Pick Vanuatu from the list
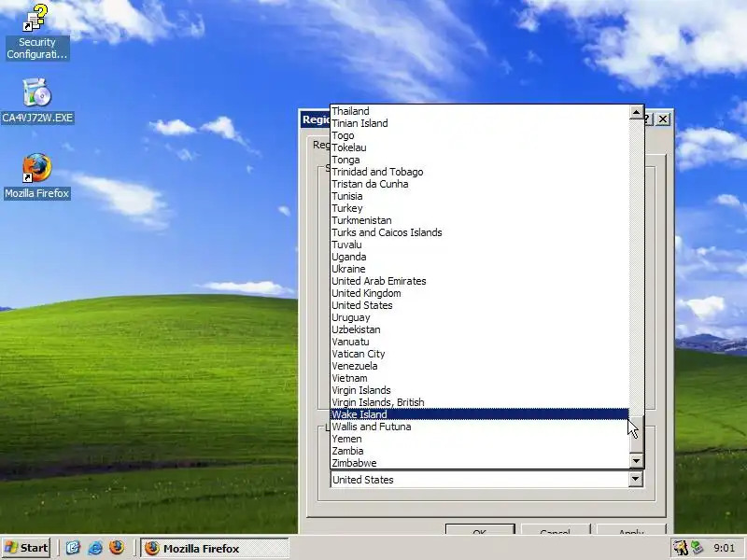Image resolution: width=747 pixels, height=560 pixels. (480, 342)
